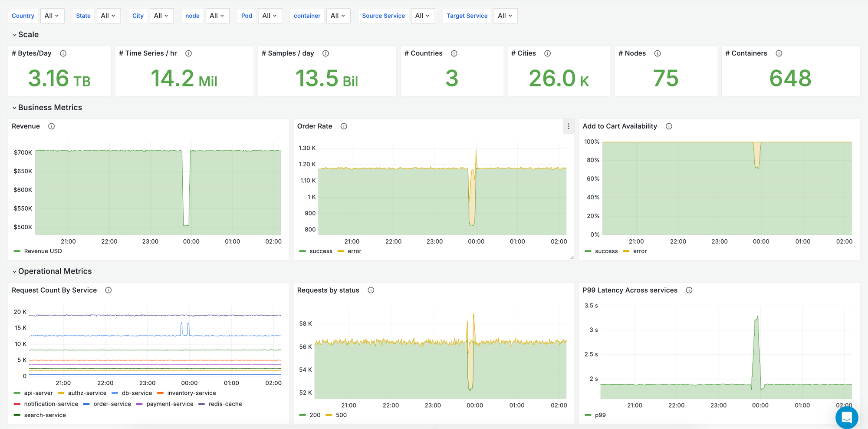Open info for P99 Latency Across services

pos(689,290)
